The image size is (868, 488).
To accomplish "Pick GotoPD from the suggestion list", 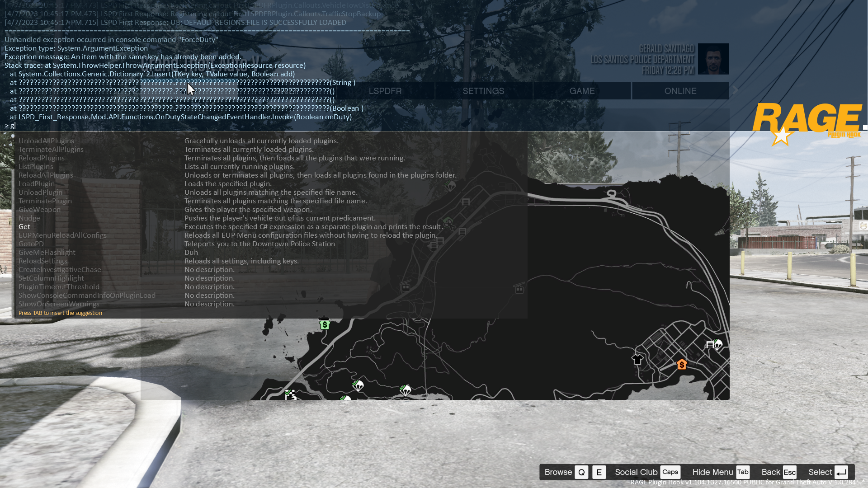I will (x=31, y=244).
